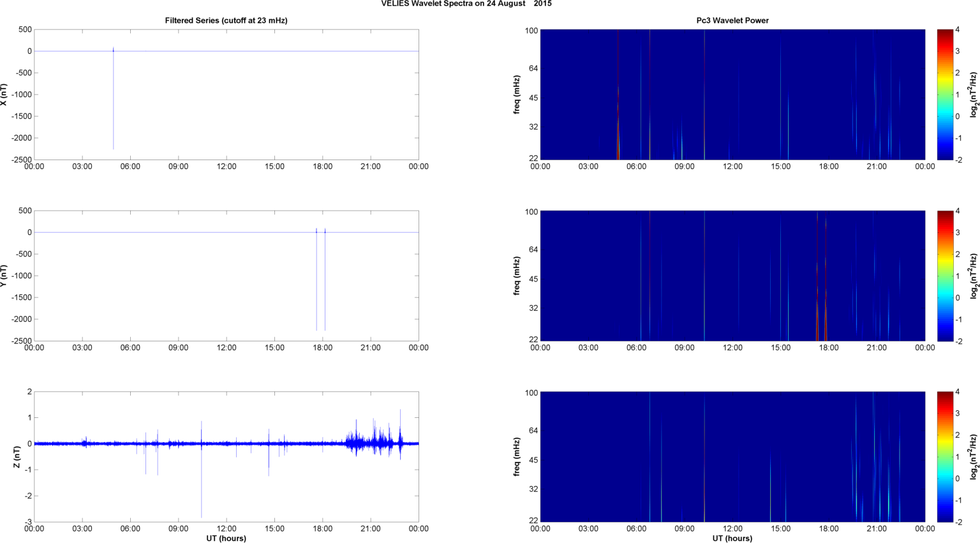Click the '-3' tick on the Z series axis

point(27,522)
